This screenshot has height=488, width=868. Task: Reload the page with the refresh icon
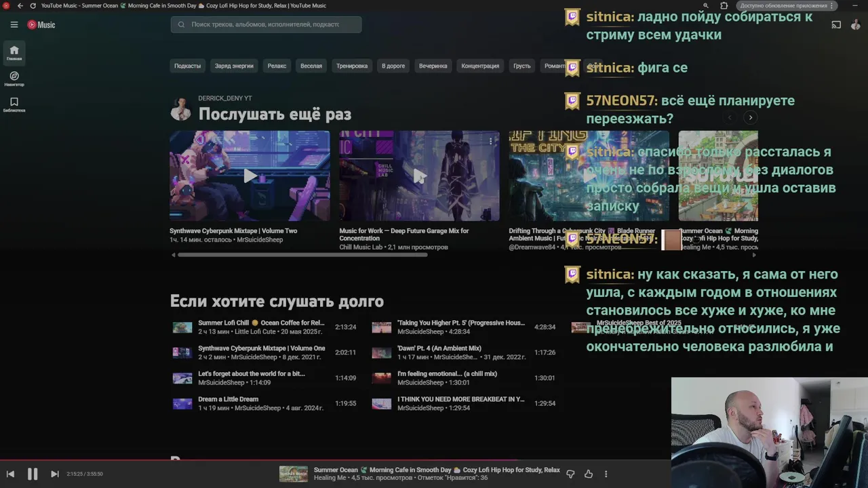coord(33,5)
